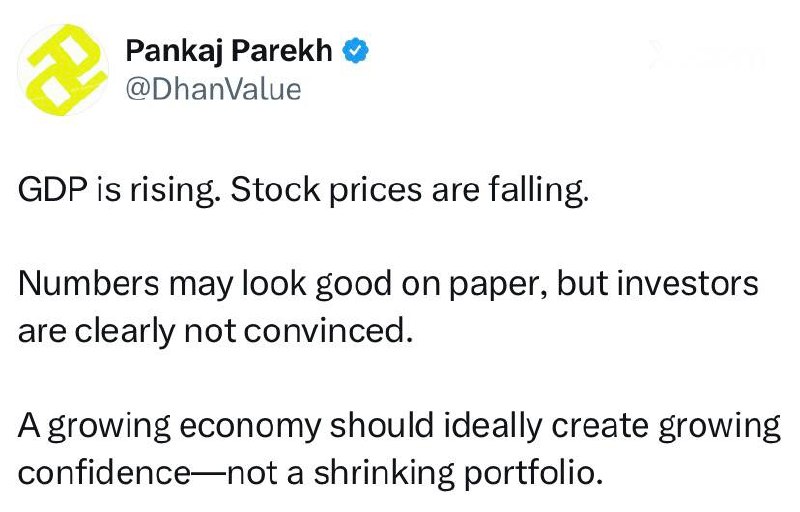The height and width of the screenshot is (512, 800).
Task: Click the word 'confidence' in the last line
Action: click(104, 472)
